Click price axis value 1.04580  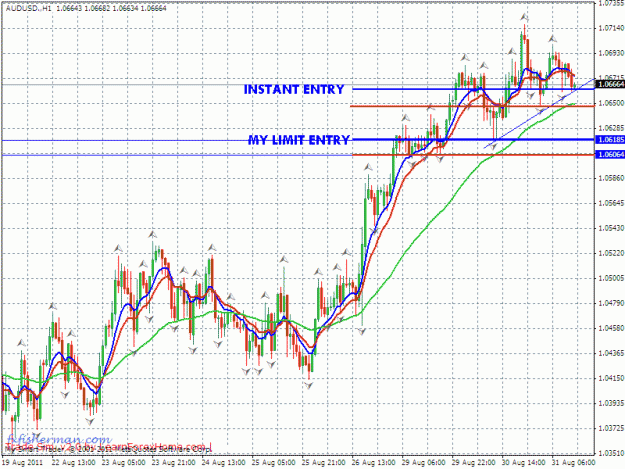pyautogui.click(x=611, y=328)
